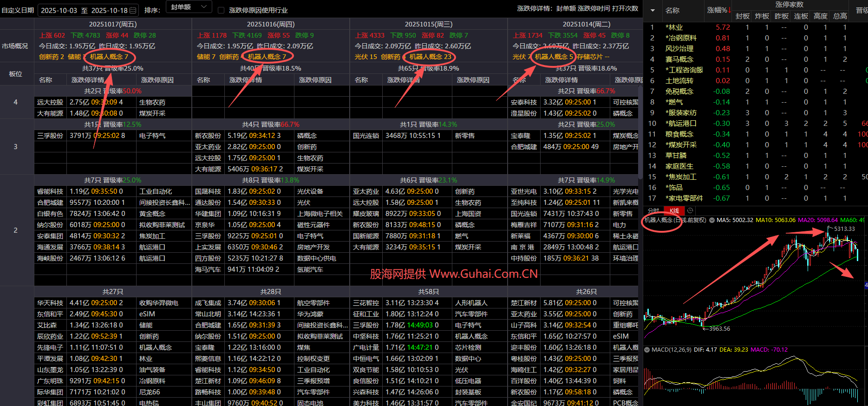Click the 5313.33 high price marker on chart
This screenshot has width=868, height=406.
[844, 229]
